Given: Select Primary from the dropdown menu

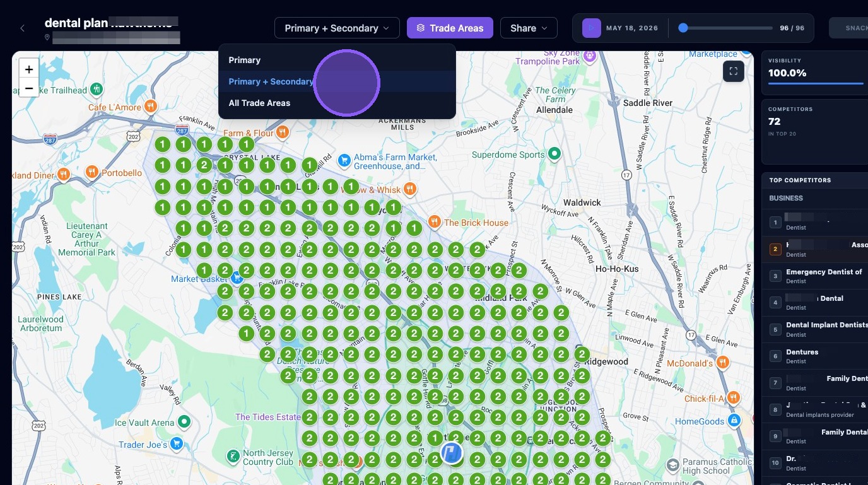Looking at the screenshot, I should click(337, 60).
